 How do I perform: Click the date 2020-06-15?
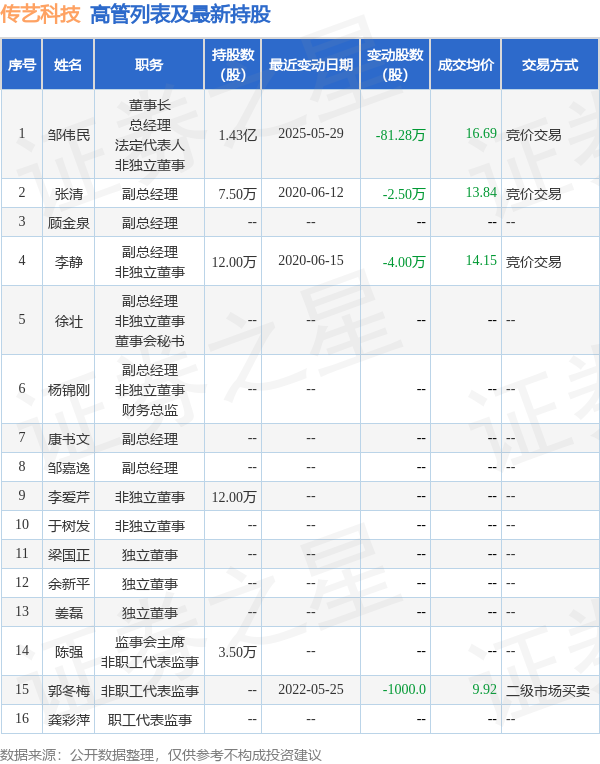311,261
